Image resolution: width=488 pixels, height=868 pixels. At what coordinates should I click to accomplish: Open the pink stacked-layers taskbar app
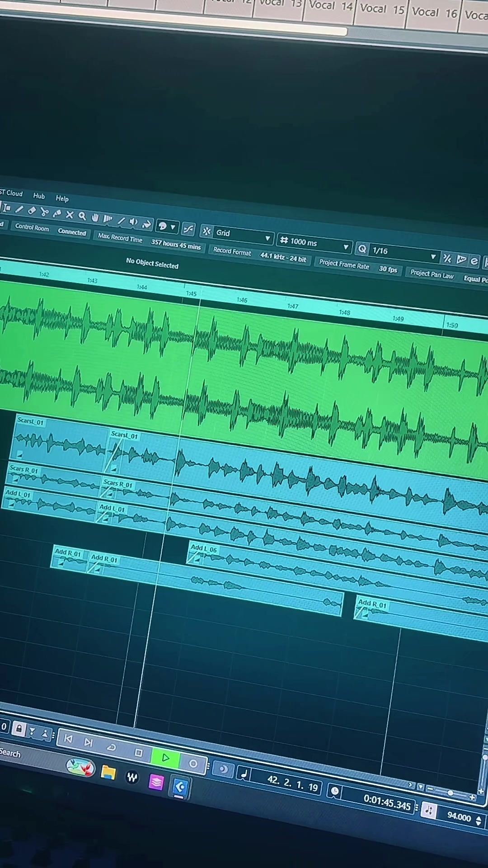[x=156, y=782]
